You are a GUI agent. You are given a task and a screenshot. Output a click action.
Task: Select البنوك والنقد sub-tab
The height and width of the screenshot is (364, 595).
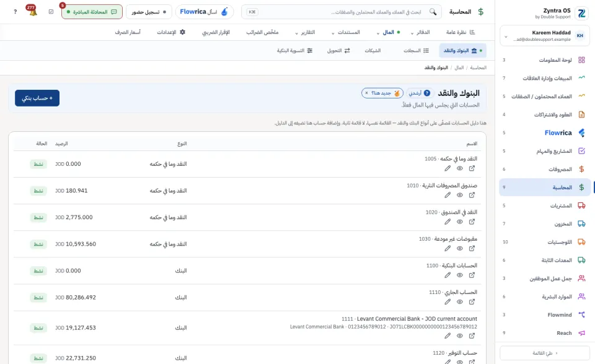click(462, 50)
